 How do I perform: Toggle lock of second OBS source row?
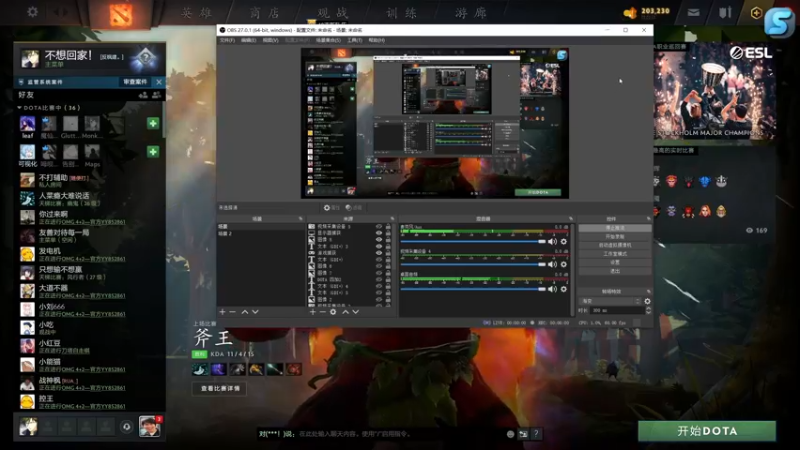click(388, 233)
